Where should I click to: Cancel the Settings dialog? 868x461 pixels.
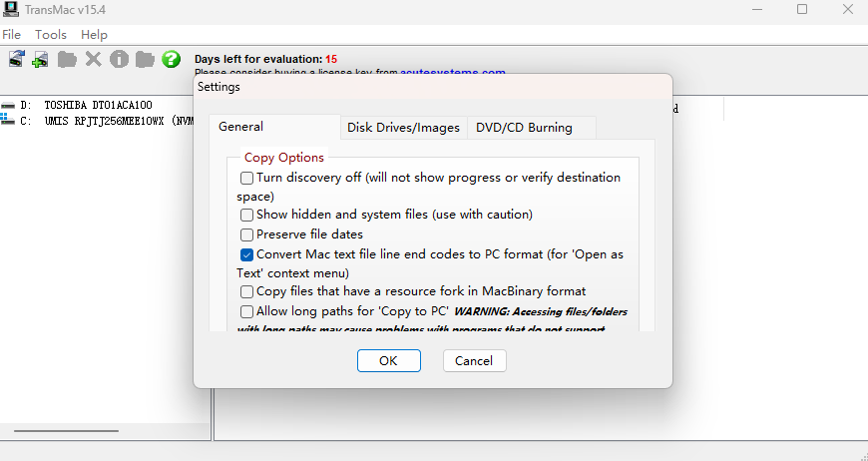coord(474,360)
